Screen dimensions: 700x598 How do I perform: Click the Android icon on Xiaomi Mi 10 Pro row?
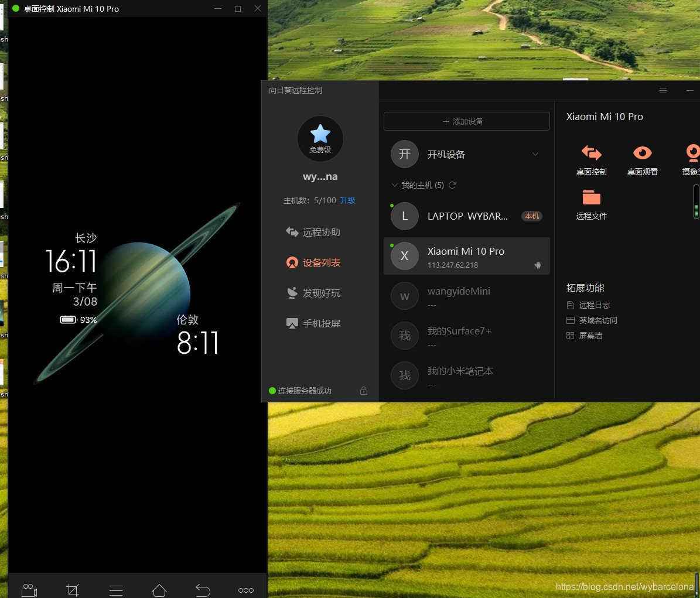point(538,265)
